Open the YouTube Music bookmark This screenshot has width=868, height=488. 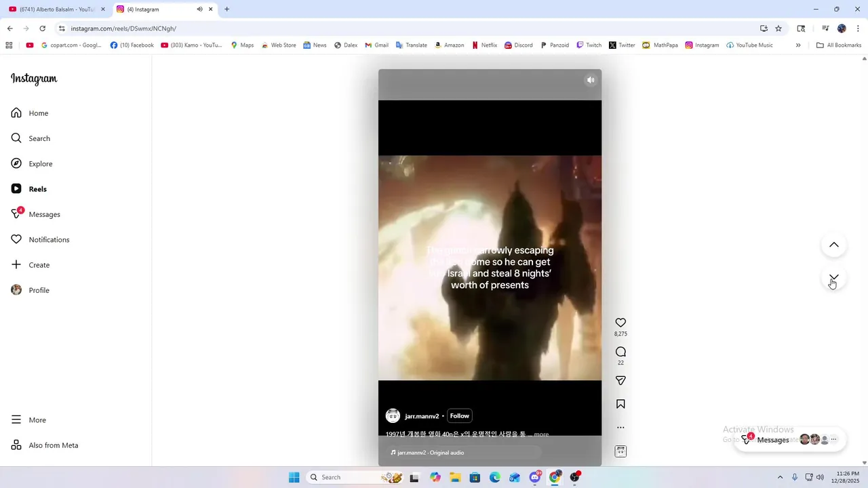749,45
